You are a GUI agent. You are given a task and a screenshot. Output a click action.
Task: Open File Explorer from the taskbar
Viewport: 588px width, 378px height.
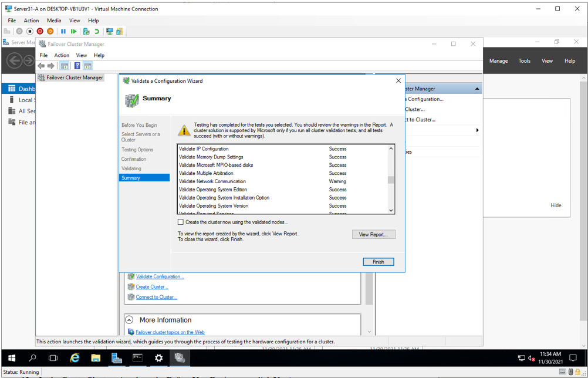coord(96,359)
